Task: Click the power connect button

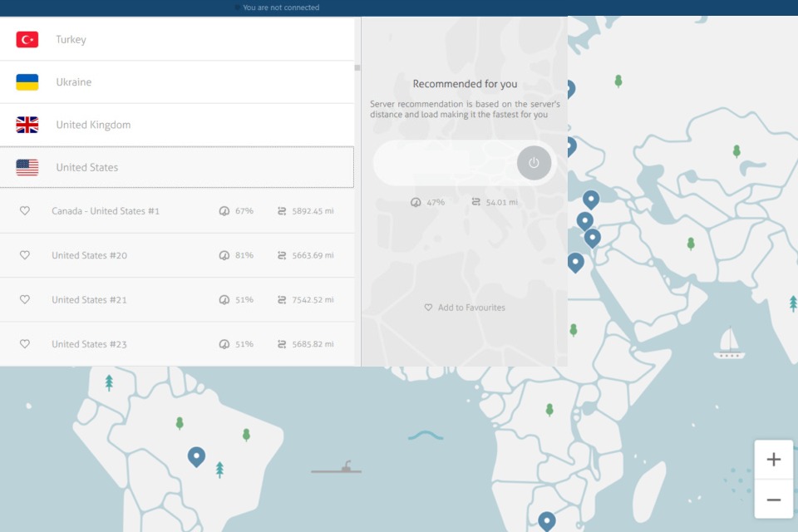Action: (534, 163)
